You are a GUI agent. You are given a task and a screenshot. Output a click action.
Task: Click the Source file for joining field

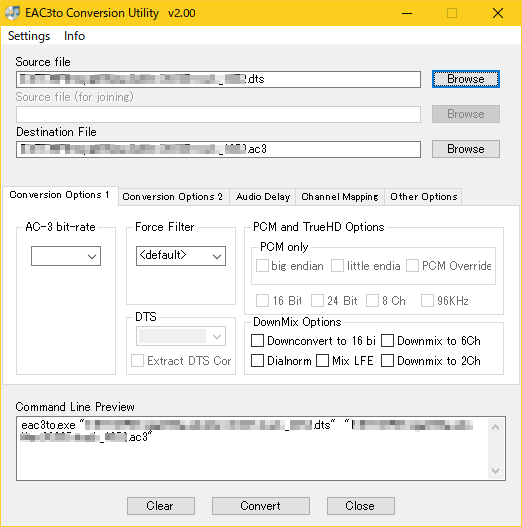click(218, 114)
